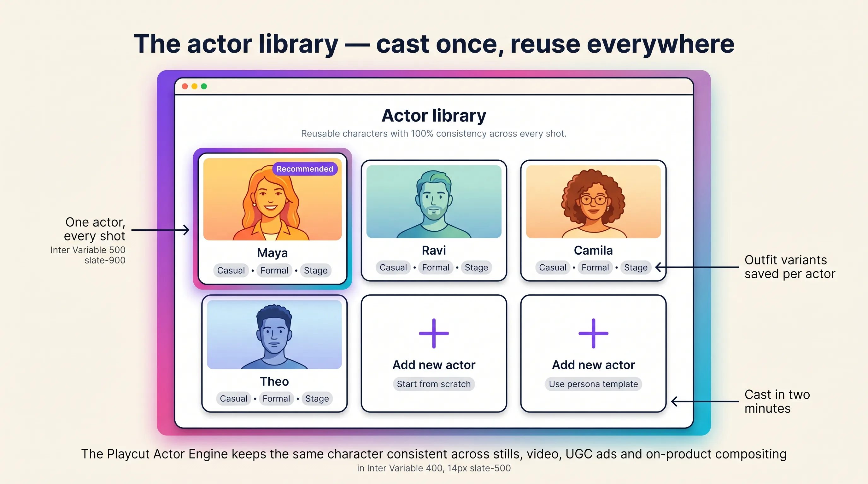868x484 pixels.
Task: Select Camila's Formal outfit chip
Action: tap(595, 268)
